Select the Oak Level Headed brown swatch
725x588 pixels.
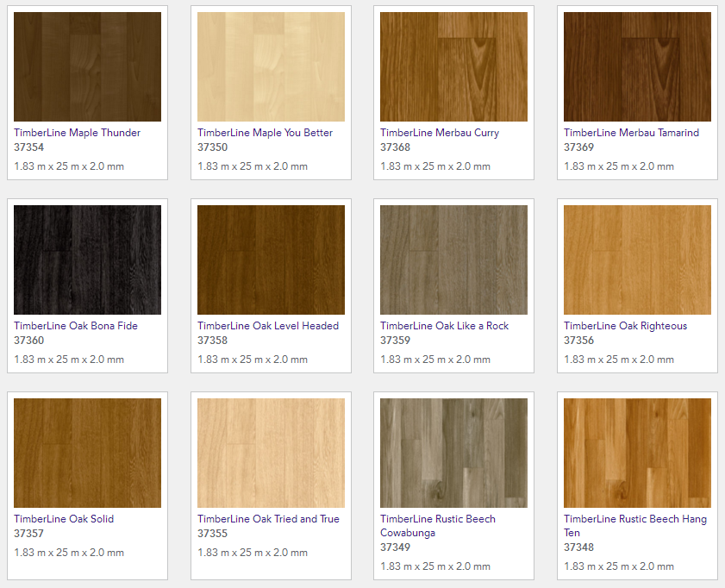pos(271,260)
